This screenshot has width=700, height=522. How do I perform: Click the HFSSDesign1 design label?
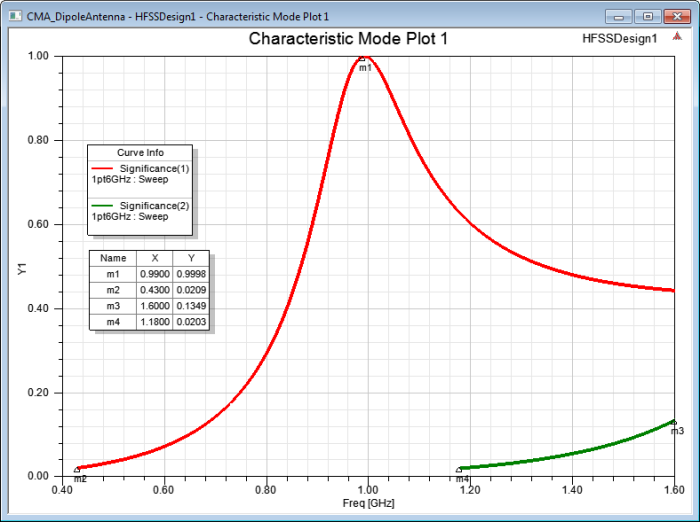click(619, 39)
